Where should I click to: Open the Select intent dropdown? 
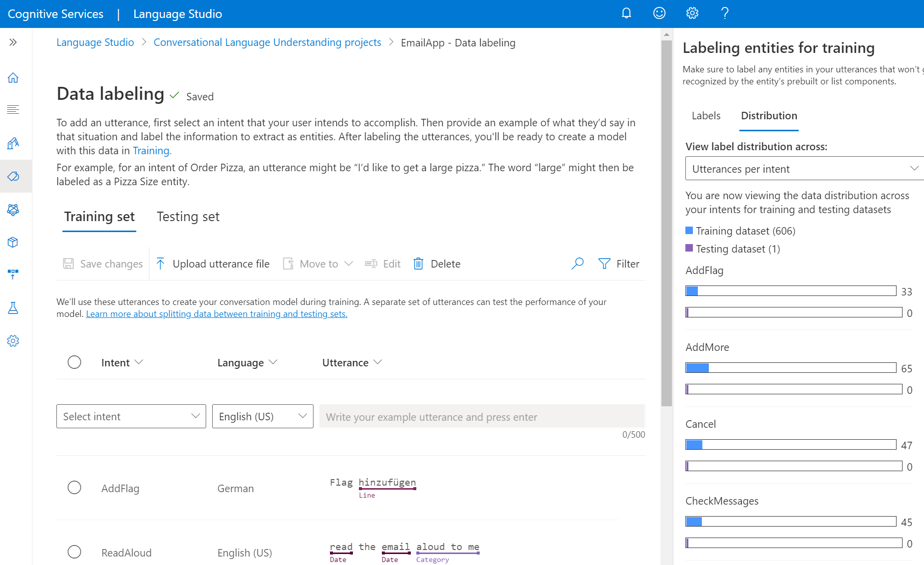pyautogui.click(x=131, y=416)
